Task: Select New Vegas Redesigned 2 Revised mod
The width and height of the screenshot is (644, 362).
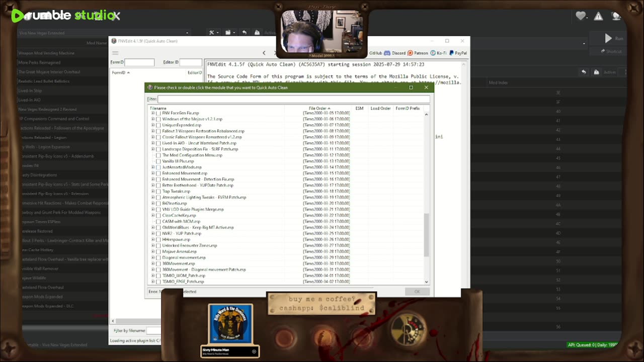Action: tap(47, 109)
